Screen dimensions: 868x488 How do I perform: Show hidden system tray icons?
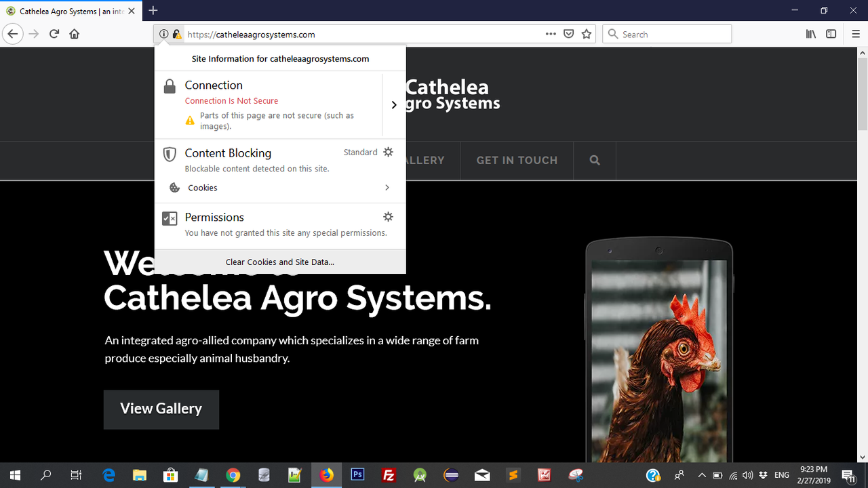[x=702, y=475]
